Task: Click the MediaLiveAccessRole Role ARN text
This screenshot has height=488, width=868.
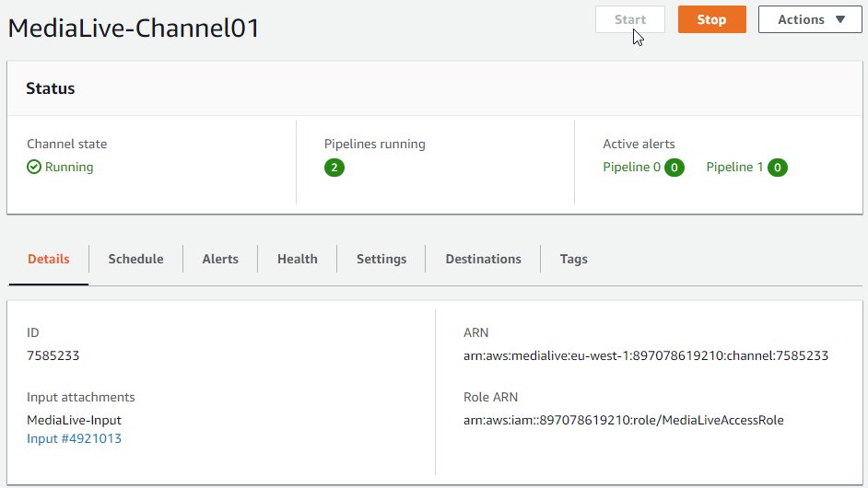Action: click(623, 421)
